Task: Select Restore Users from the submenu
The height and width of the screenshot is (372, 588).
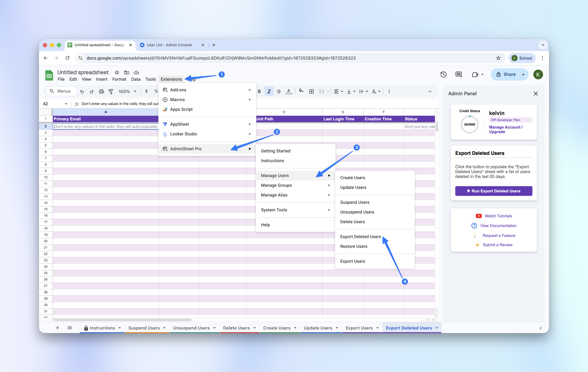Action: click(353, 246)
